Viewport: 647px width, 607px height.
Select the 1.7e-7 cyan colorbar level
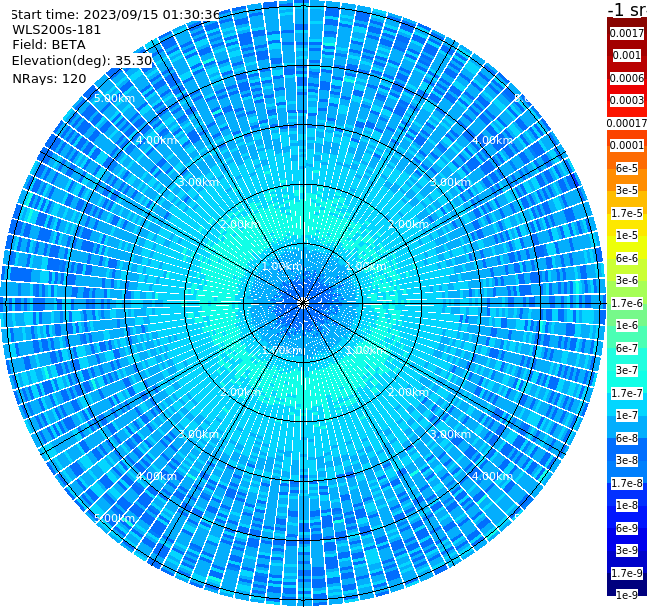(626, 393)
